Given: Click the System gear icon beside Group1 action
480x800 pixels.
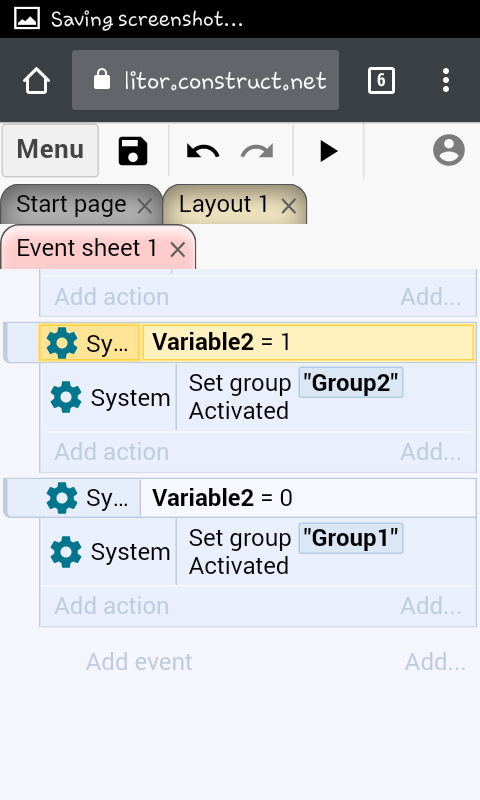Looking at the screenshot, I should [66, 552].
